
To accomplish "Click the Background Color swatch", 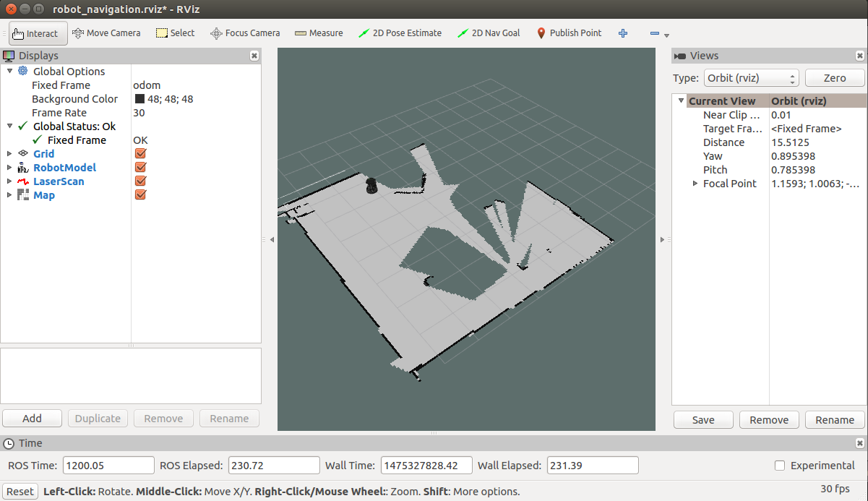I will tap(139, 99).
